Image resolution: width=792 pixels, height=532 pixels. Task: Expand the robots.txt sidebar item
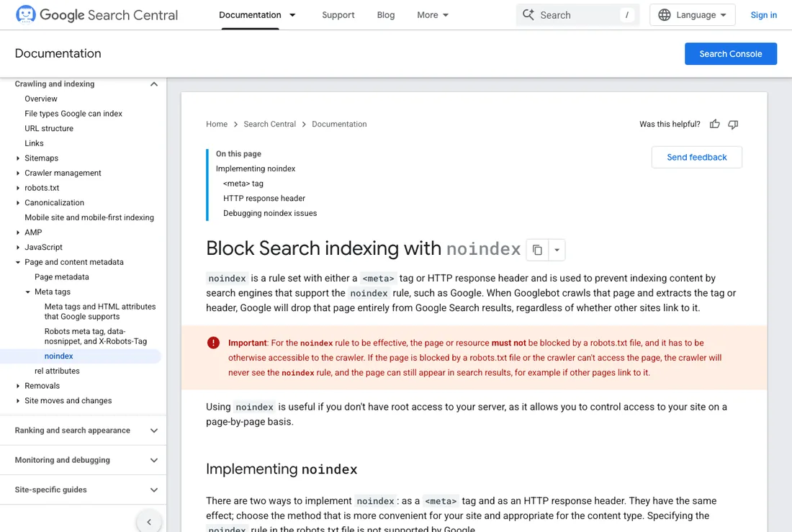(x=18, y=188)
